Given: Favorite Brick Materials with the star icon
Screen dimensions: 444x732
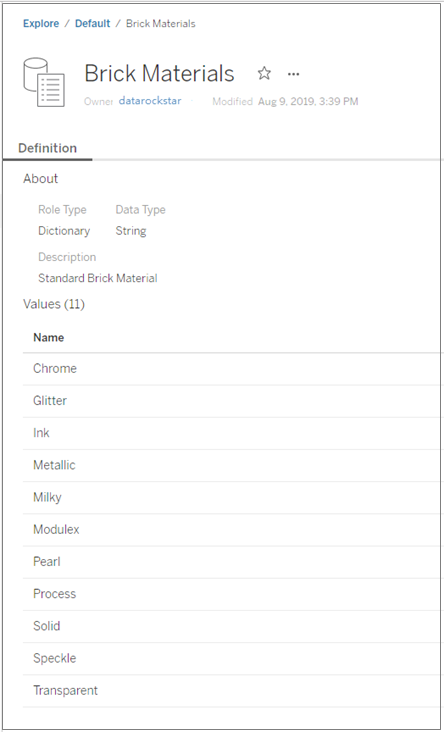Looking at the screenshot, I should 264,73.
